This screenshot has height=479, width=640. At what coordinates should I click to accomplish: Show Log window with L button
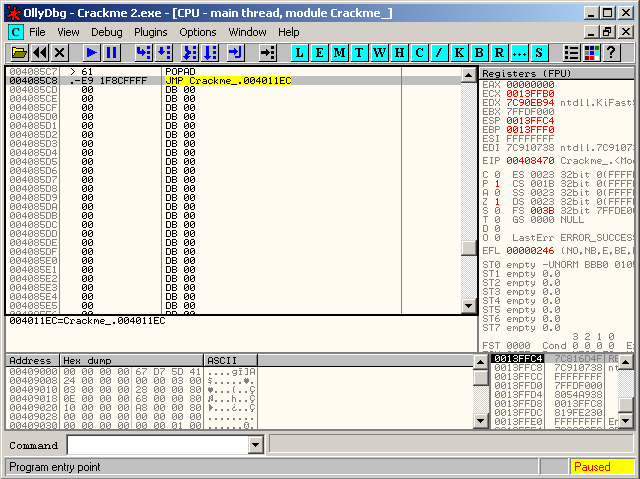[x=299, y=53]
